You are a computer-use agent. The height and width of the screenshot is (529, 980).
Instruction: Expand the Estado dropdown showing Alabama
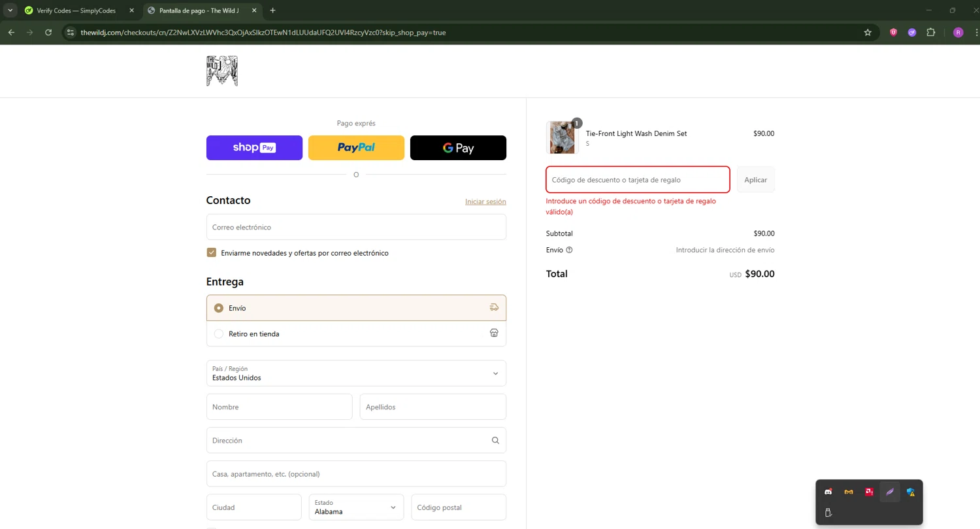[356, 507]
